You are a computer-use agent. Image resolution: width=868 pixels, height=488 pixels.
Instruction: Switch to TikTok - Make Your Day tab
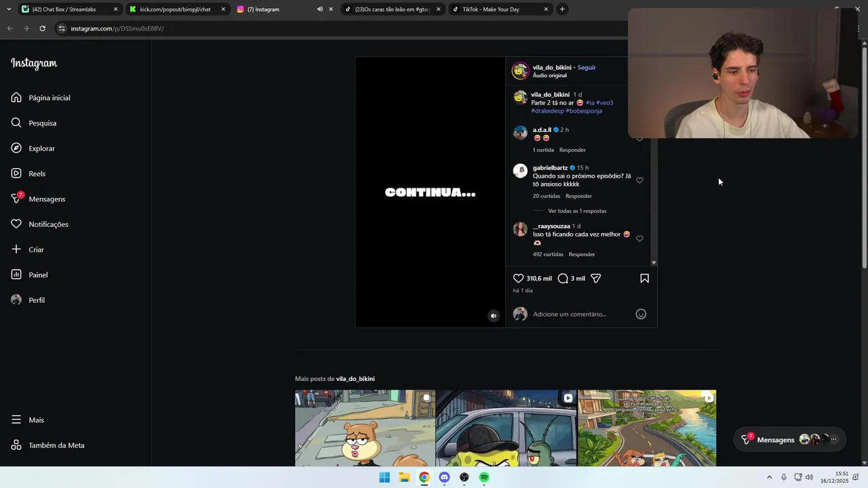500,9
